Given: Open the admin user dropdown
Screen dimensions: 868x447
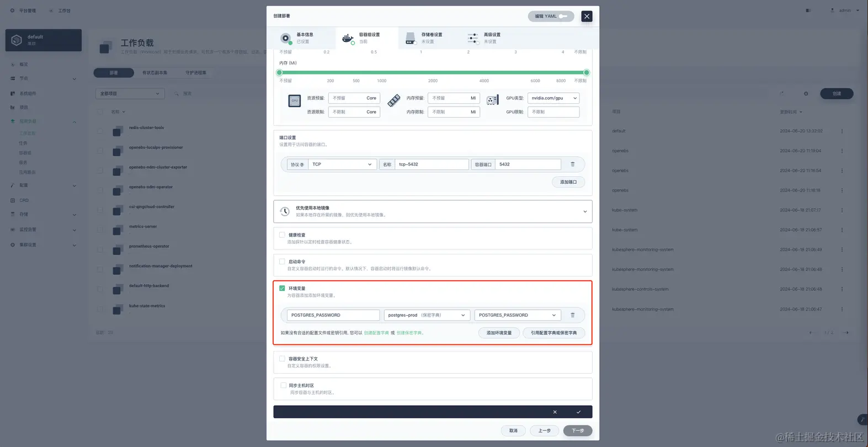Looking at the screenshot, I should pos(845,10).
